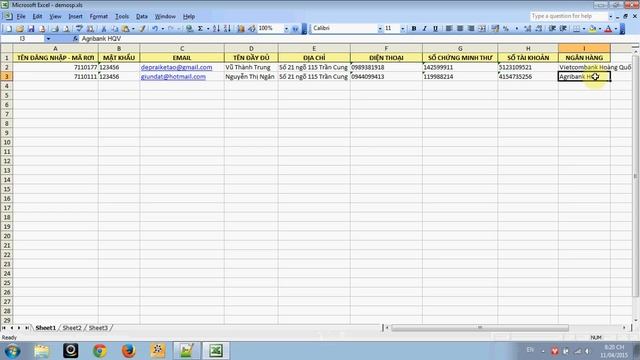This screenshot has width=640, height=360.
Task: Open the Chart Wizard icon
Action: 241,29
